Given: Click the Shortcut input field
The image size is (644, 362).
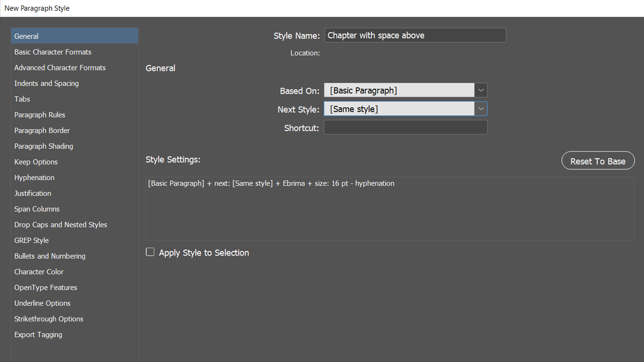Looking at the screenshot, I should pos(406,127).
